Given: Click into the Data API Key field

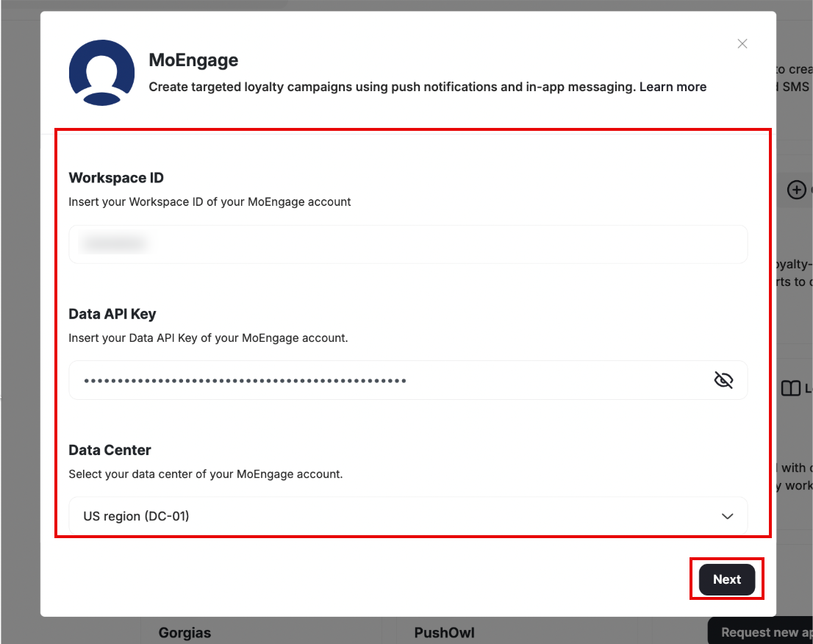Looking at the screenshot, I should (390, 380).
